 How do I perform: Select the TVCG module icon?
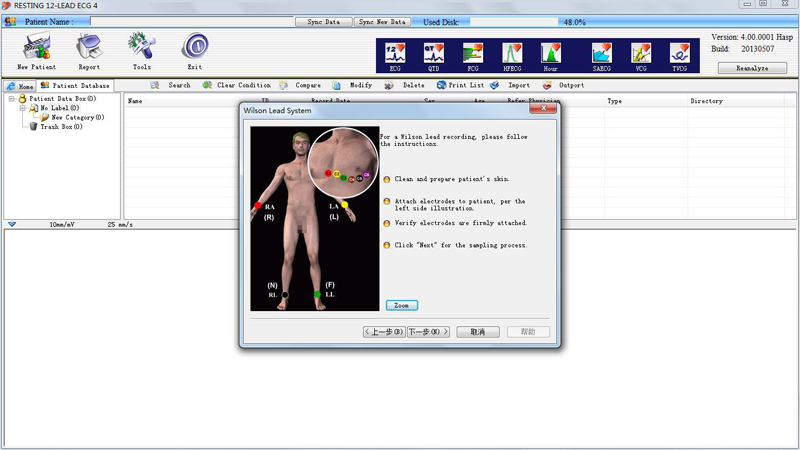680,54
